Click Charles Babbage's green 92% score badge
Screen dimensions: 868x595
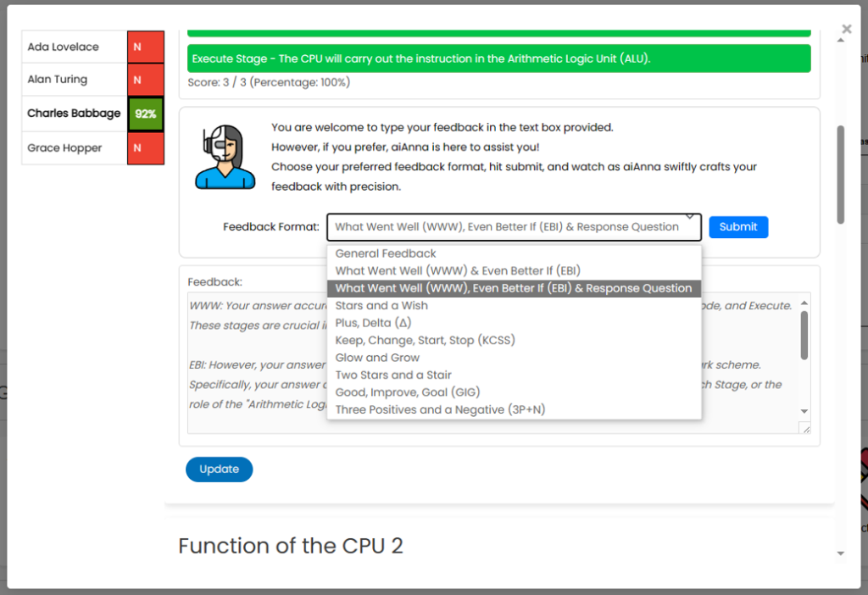(145, 113)
